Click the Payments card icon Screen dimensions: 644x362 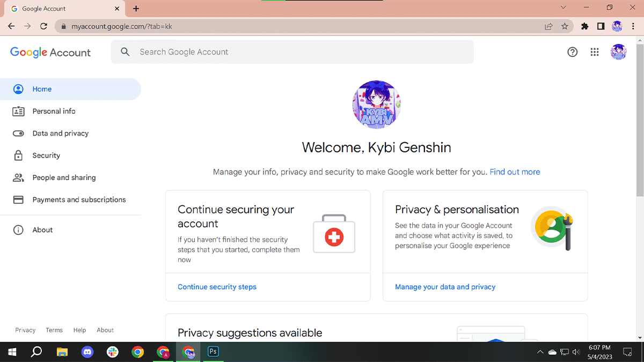tap(18, 200)
